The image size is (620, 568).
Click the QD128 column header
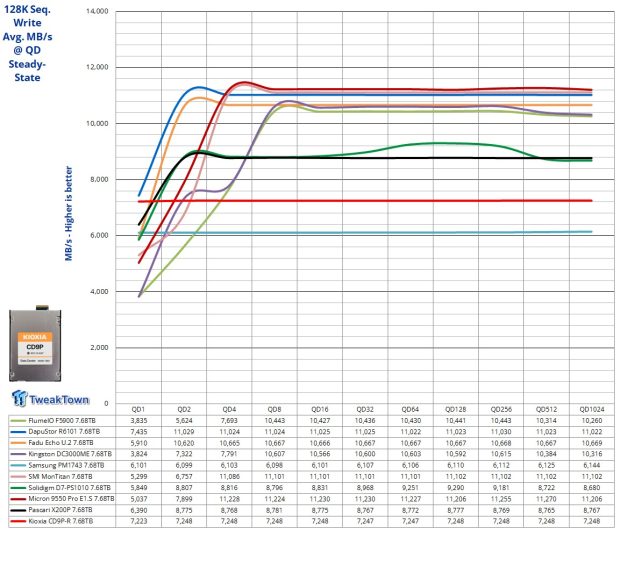pos(456,409)
